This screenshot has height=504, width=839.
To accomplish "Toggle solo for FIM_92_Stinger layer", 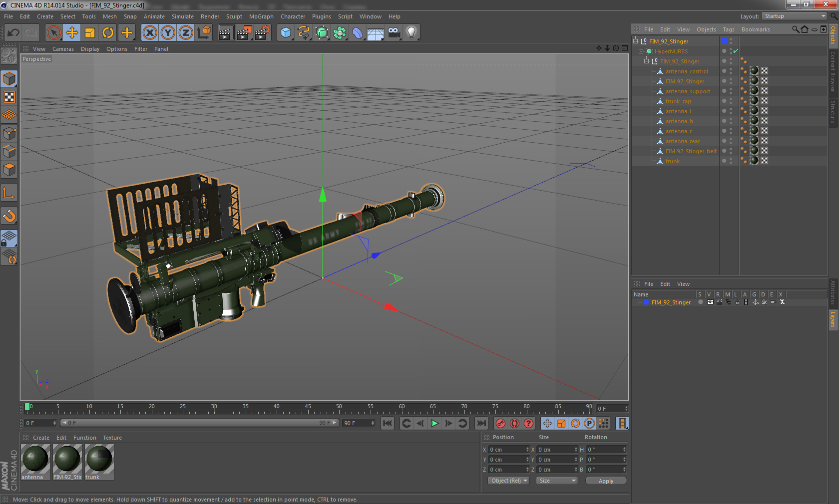I will coord(700,302).
